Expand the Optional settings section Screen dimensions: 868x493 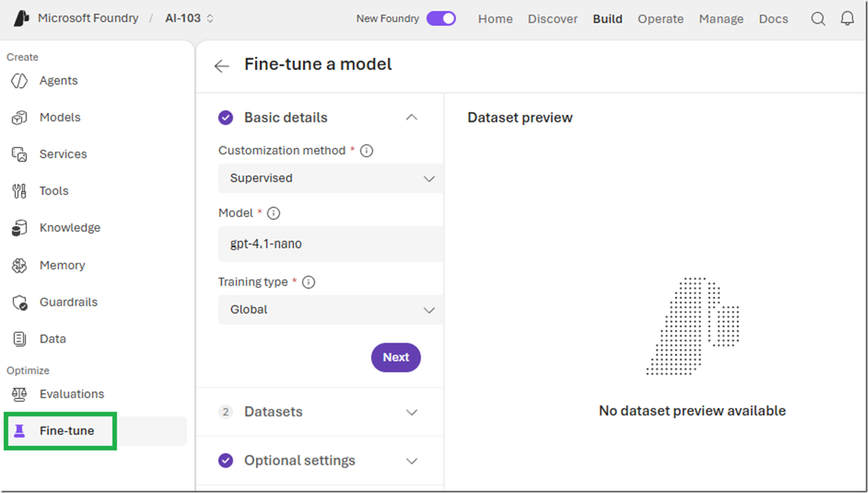click(412, 461)
